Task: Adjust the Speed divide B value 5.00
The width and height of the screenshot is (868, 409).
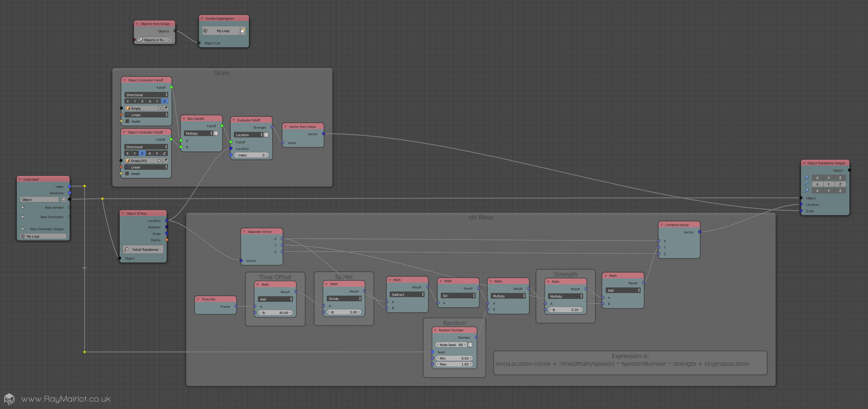Action: pos(344,312)
